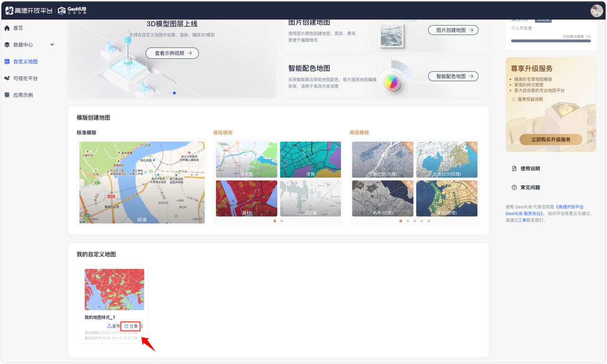Click 分享 on 我的地图样式_1
This screenshot has height=364, width=607.
point(131,326)
